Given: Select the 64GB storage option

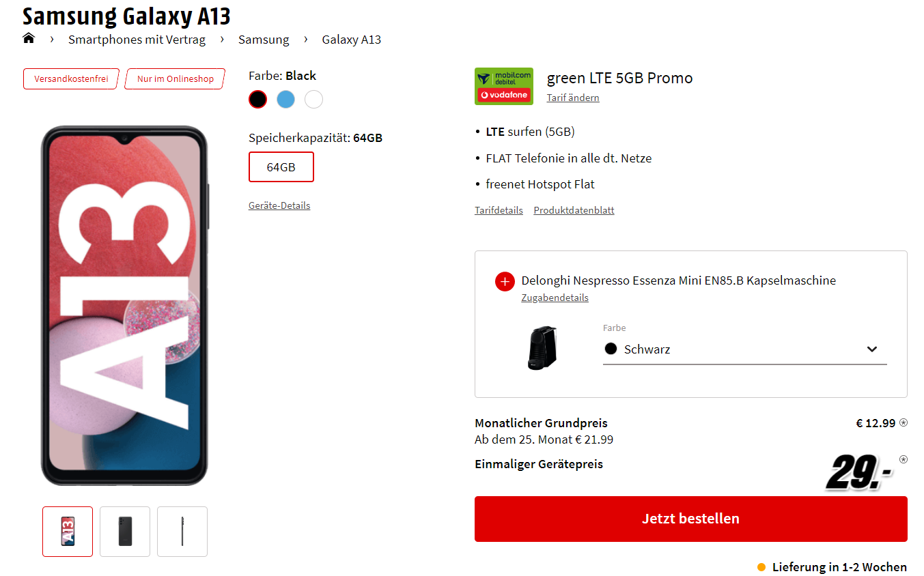Looking at the screenshot, I should 281,167.
